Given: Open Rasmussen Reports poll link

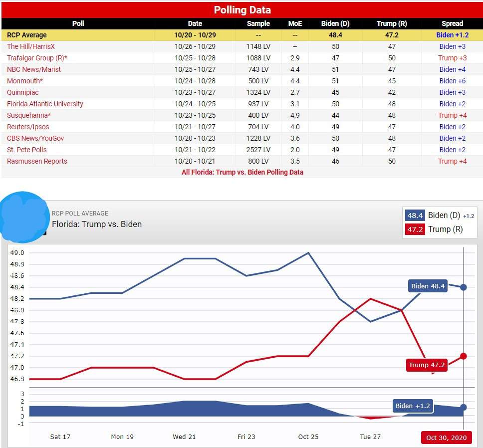Looking at the screenshot, I should click(x=37, y=161).
